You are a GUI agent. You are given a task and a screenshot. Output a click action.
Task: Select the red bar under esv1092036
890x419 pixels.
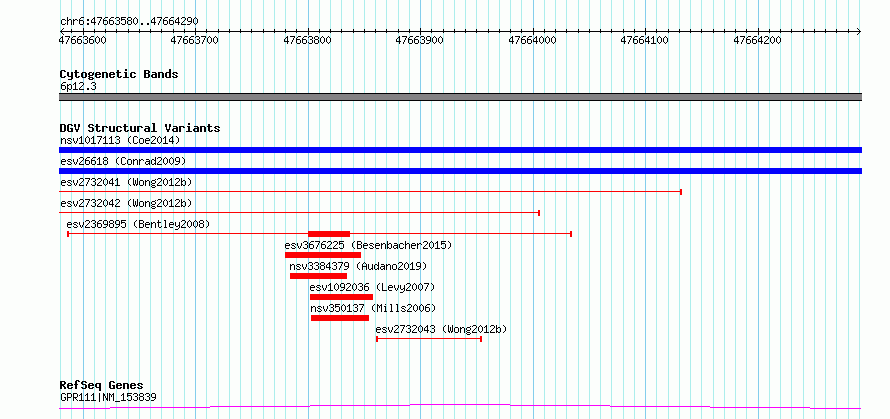[341, 297]
